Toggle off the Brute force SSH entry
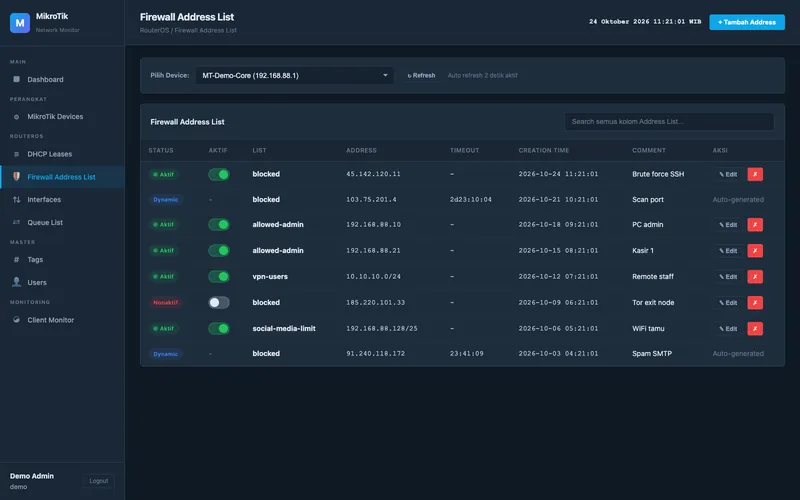This screenshot has width=800, height=500. tap(219, 174)
